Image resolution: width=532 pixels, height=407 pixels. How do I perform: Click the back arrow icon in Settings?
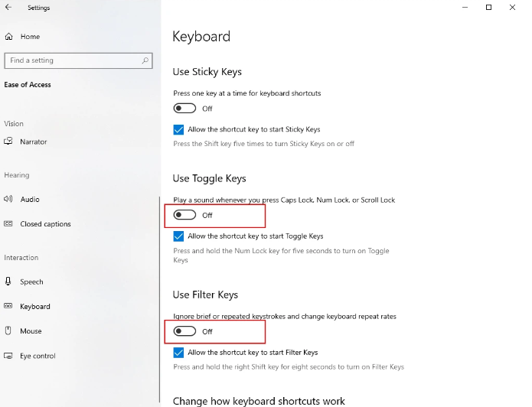[x=8, y=7]
